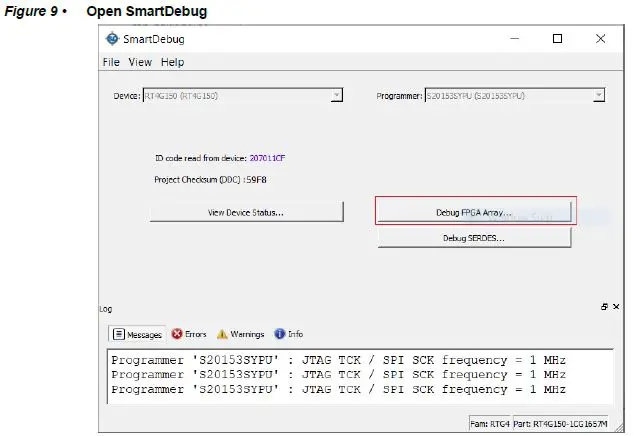
Task: Undock the Log panel with float icon
Action: tap(604, 307)
